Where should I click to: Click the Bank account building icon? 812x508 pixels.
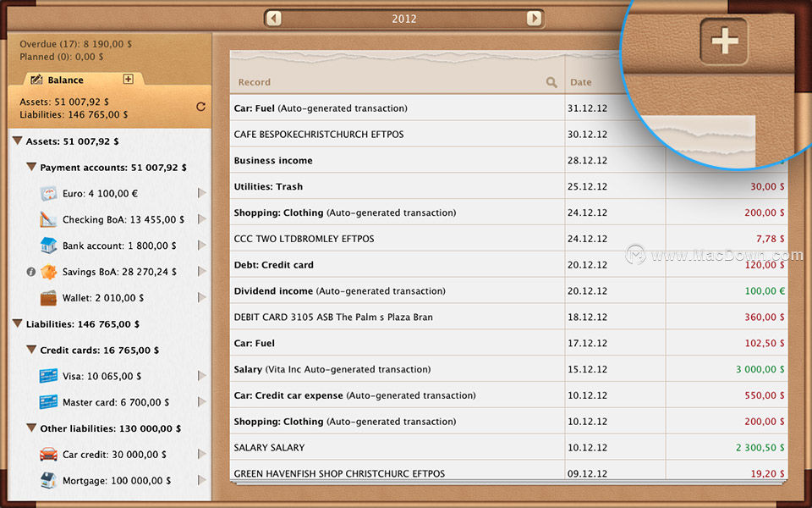coord(49,246)
